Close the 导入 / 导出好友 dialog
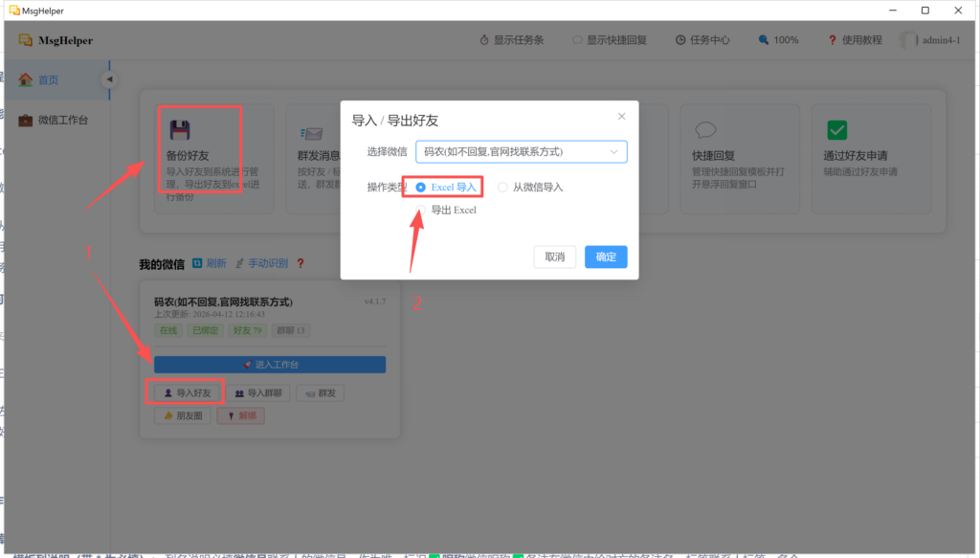 tap(621, 117)
